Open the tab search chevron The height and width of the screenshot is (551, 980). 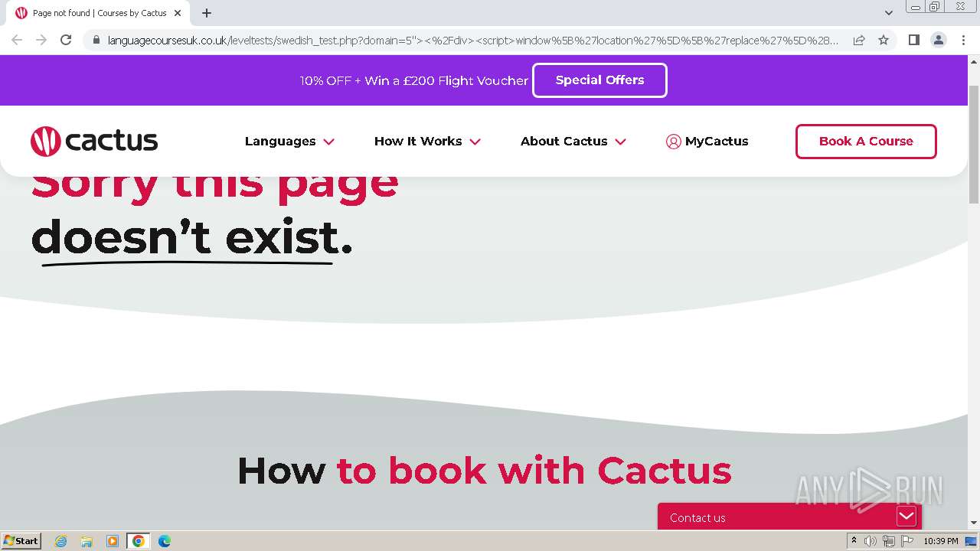point(889,13)
